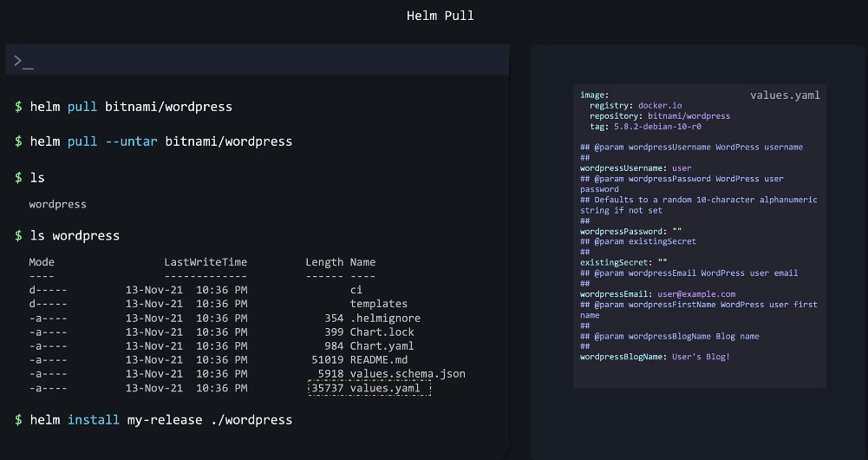Screen dimensions: 868x460
Task: Click 'repository: bitnami/wordpress' line
Action: click(x=660, y=115)
